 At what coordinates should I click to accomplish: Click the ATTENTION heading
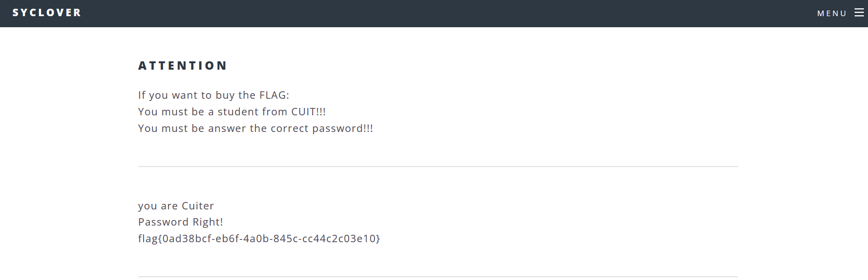[183, 66]
